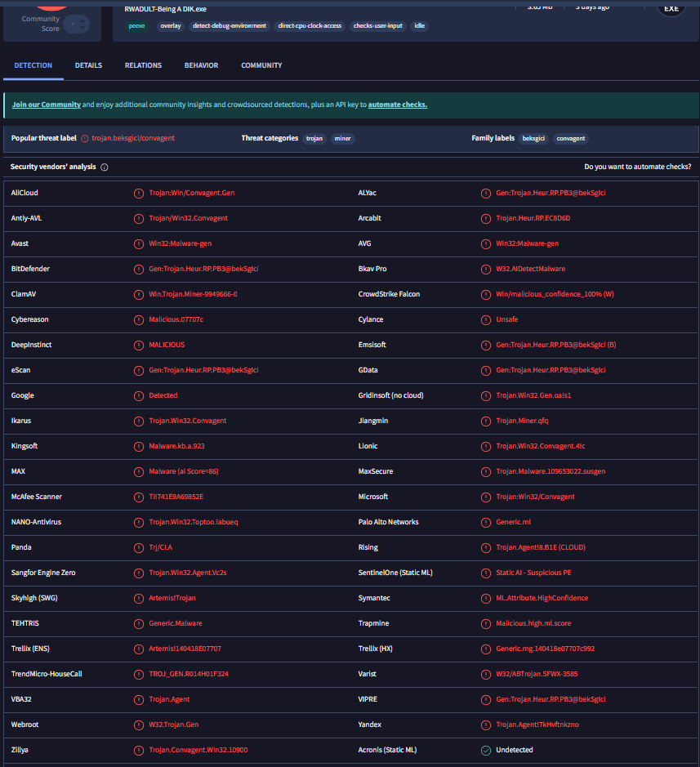Select the file name RWADULT-Being A DIK.exe

click(165, 9)
